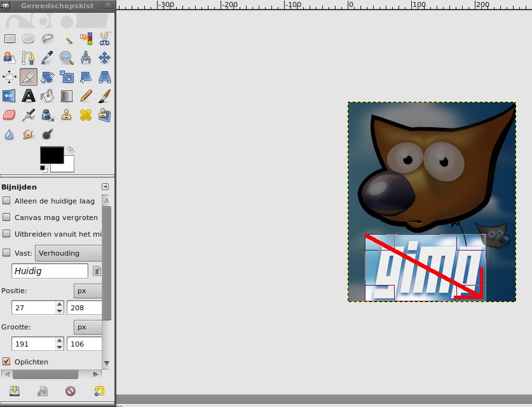
Task: Choose the Shear tool
Action: [x=86, y=77]
